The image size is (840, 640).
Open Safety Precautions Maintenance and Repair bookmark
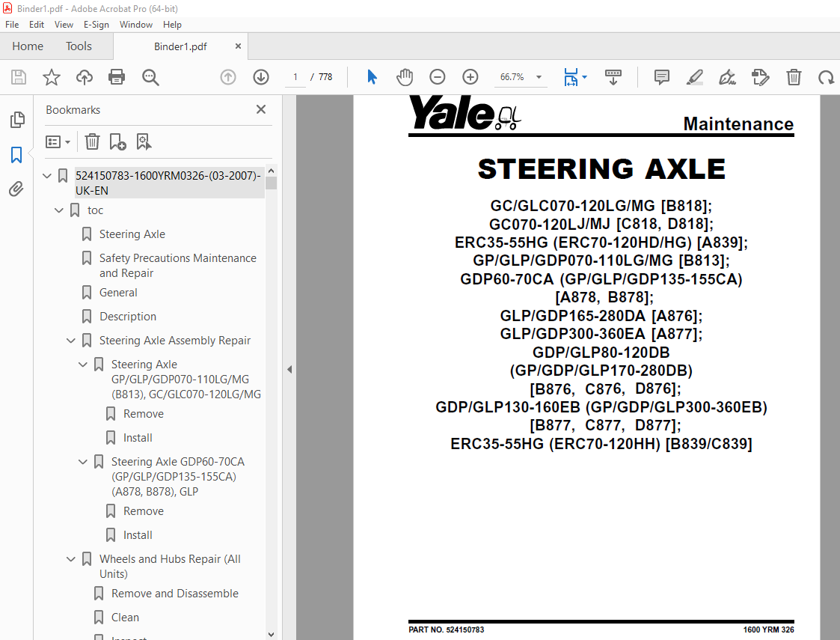[178, 266]
